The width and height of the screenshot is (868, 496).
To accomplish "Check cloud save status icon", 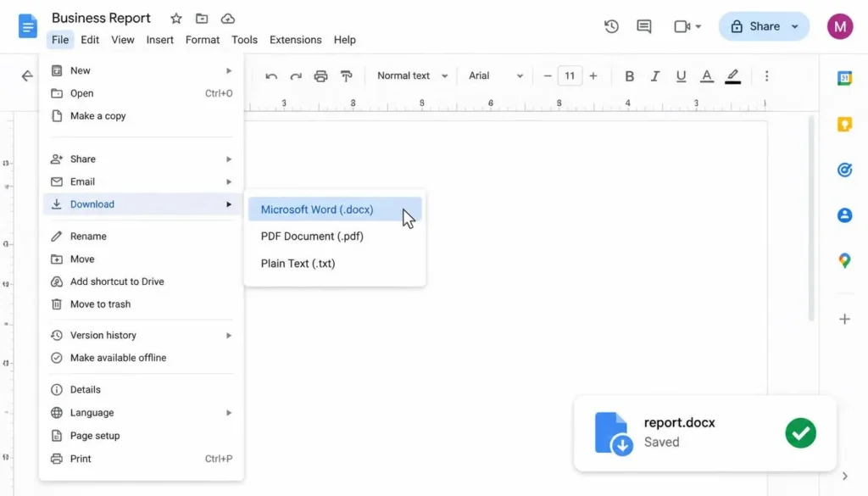I will (227, 19).
